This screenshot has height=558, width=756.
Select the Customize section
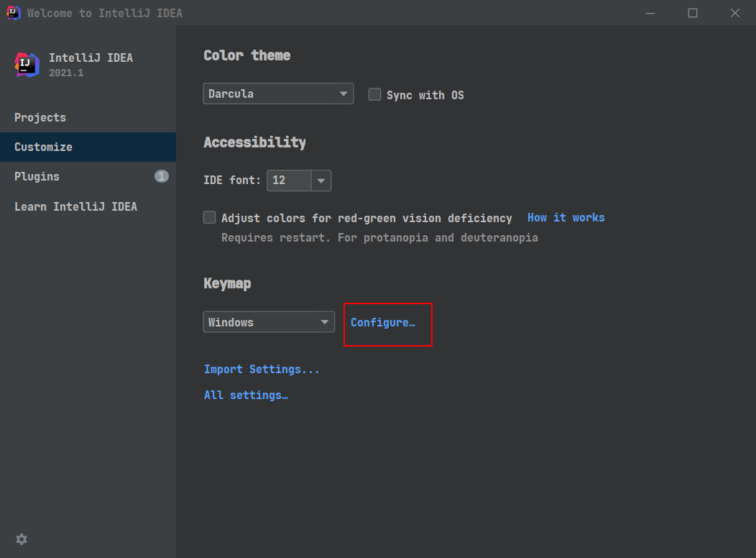[88, 147]
